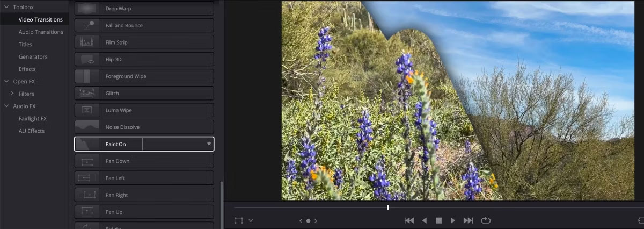Select the Fall and Bounce transition

(x=144, y=25)
